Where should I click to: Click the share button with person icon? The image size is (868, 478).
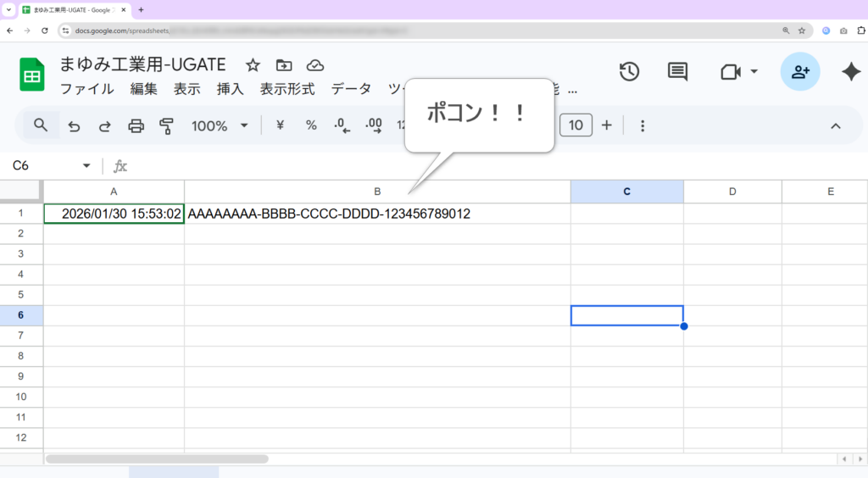coord(800,72)
